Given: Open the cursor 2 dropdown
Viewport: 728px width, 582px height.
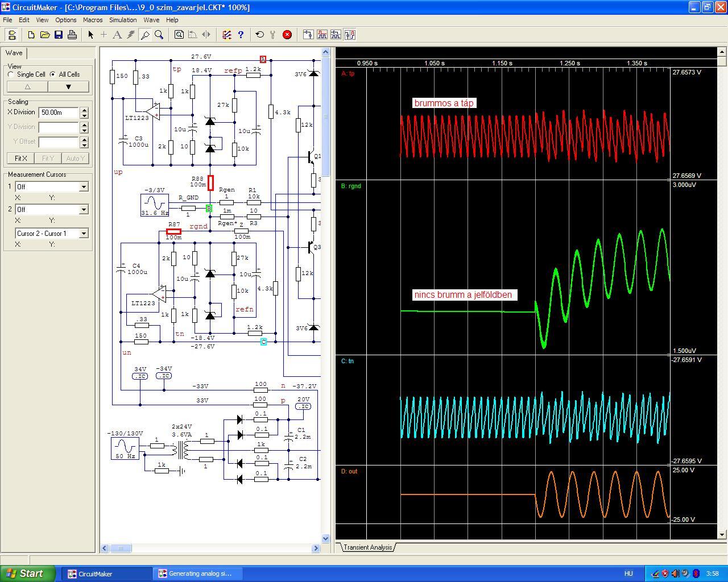Looking at the screenshot, I should pos(84,210).
